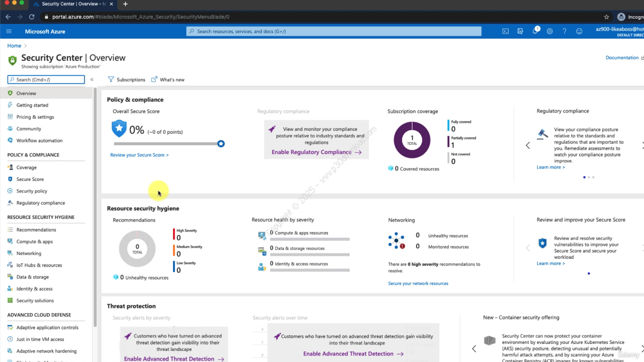
Task: Click the sidebar vertical scrollbar
Action: (95, 207)
